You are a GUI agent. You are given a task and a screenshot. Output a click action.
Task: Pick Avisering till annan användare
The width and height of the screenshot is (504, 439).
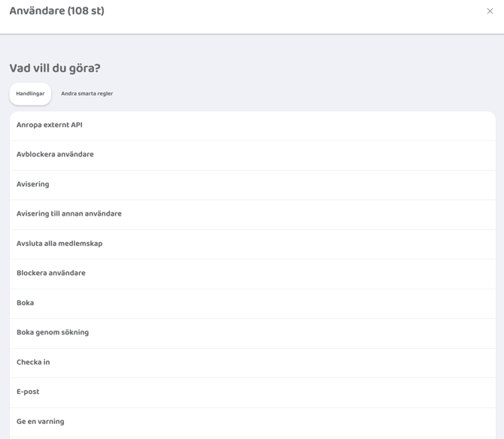pyautogui.click(x=69, y=214)
